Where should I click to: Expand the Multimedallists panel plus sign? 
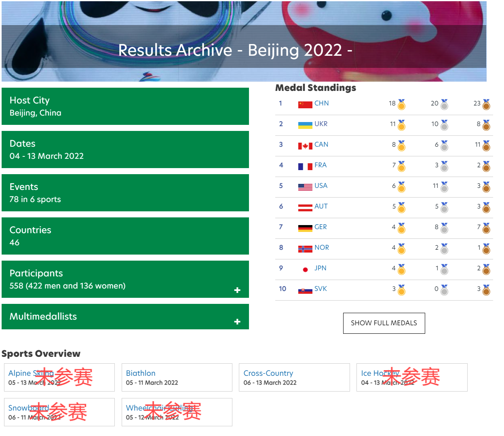237,322
